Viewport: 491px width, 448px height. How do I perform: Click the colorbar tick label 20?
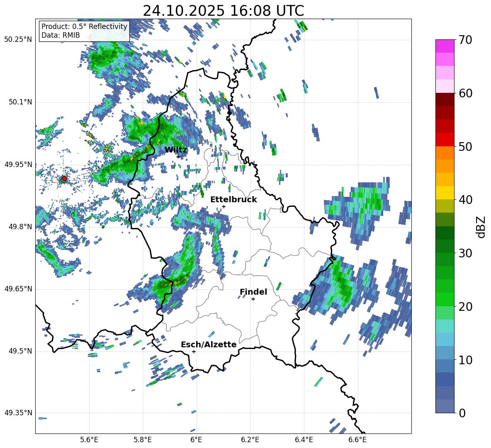465,306
